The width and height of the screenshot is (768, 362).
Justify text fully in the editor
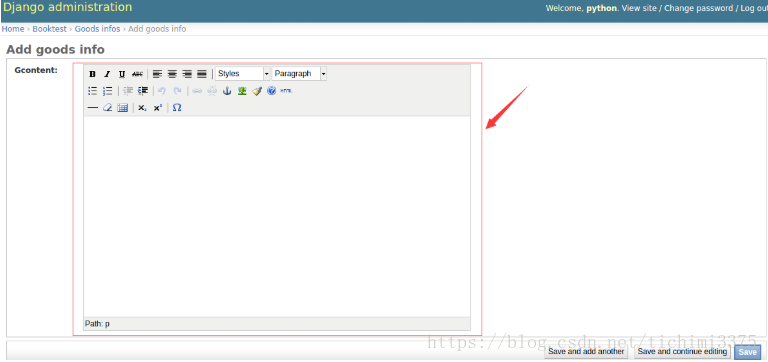[x=202, y=74]
